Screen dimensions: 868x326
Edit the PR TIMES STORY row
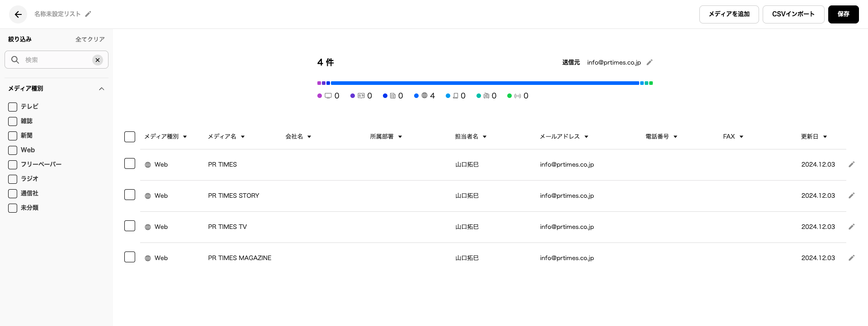(x=851, y=196)
